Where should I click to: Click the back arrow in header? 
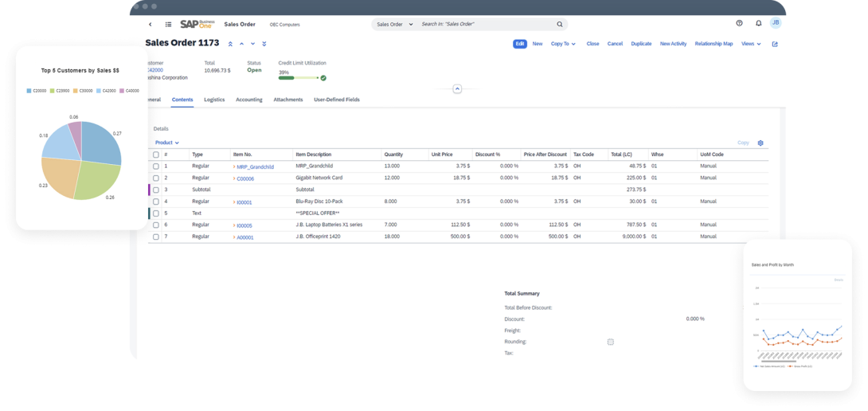point(151,25)
